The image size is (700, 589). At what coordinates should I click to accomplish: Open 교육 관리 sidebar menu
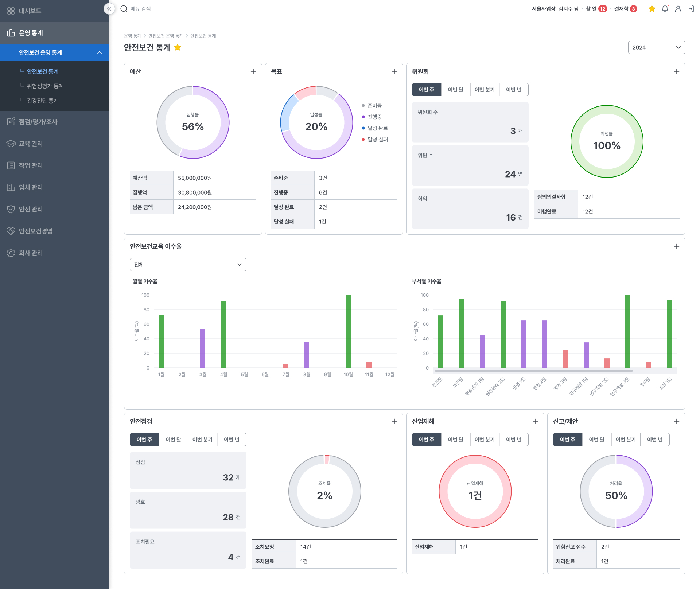31,144
